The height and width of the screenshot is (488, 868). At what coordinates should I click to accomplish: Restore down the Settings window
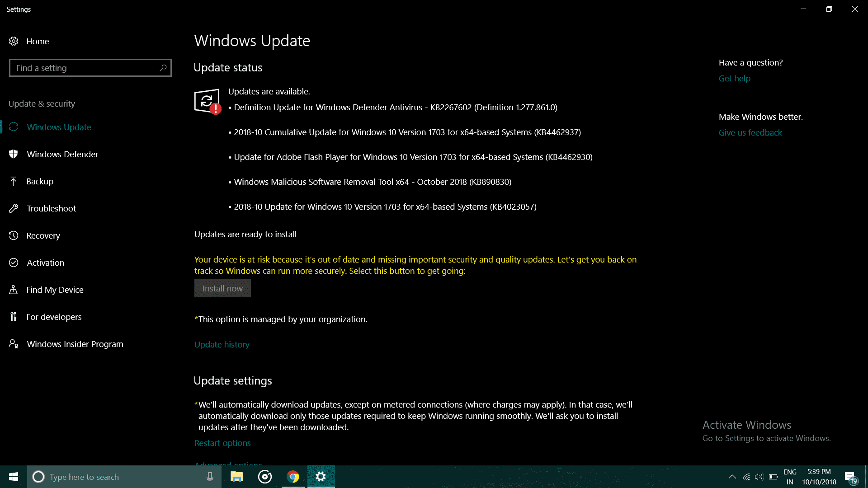click(829, 9)
